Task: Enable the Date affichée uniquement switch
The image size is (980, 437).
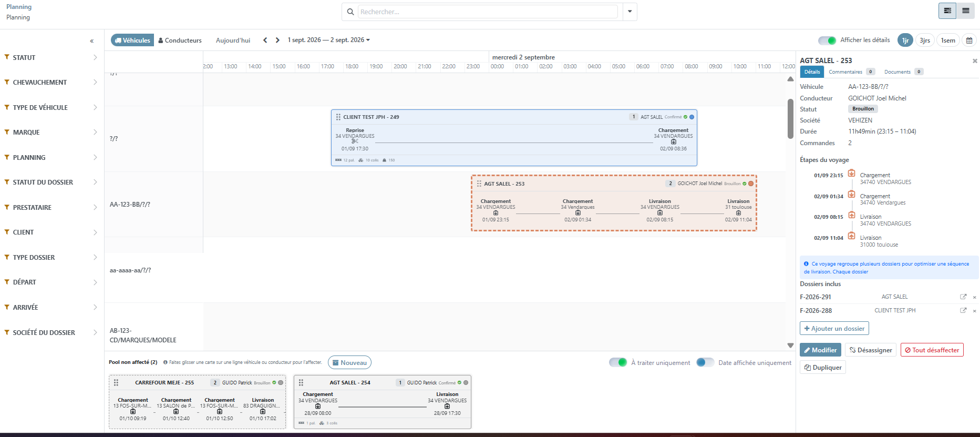Action: tap(705, 362)
